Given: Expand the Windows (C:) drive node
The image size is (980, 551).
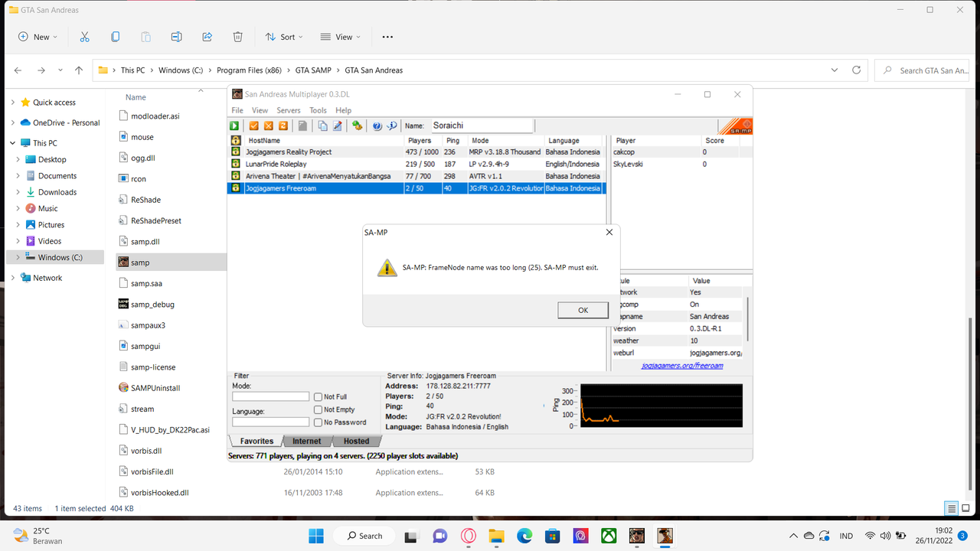Looking at the screenshot, I should (18, 257).
